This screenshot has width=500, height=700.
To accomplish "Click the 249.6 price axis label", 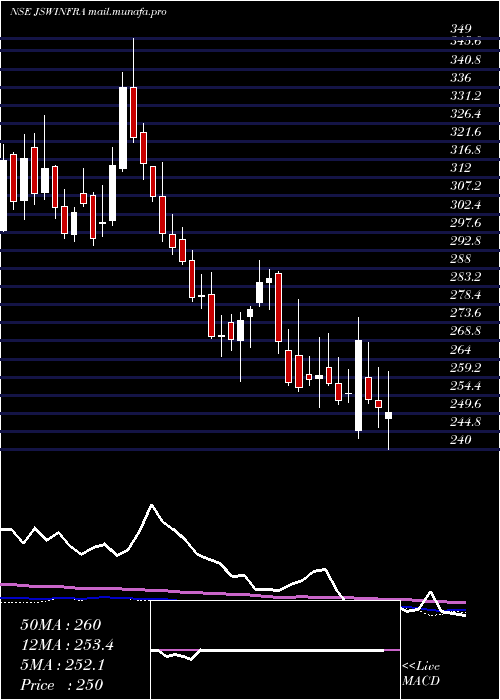I will coord(465,404).
